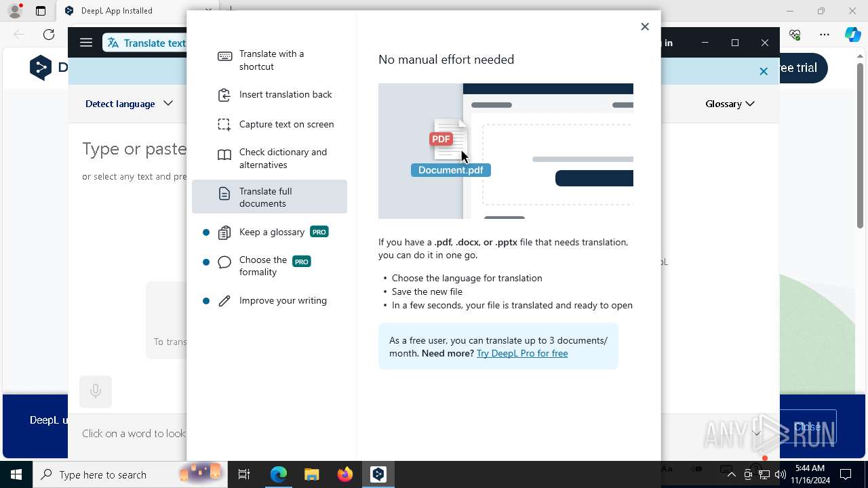Select Choose the formality item
The height and width of the screenshot is (488, 868).
click(269, 266)
